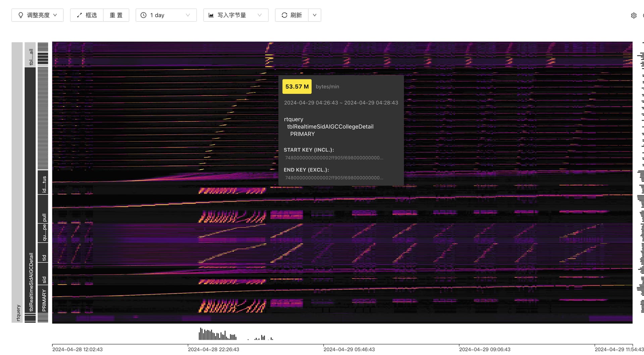Screen dimensions: 644x355
Task: Click the 2024-04-29 09:06:43 time axis label
Action: [485, 349]
